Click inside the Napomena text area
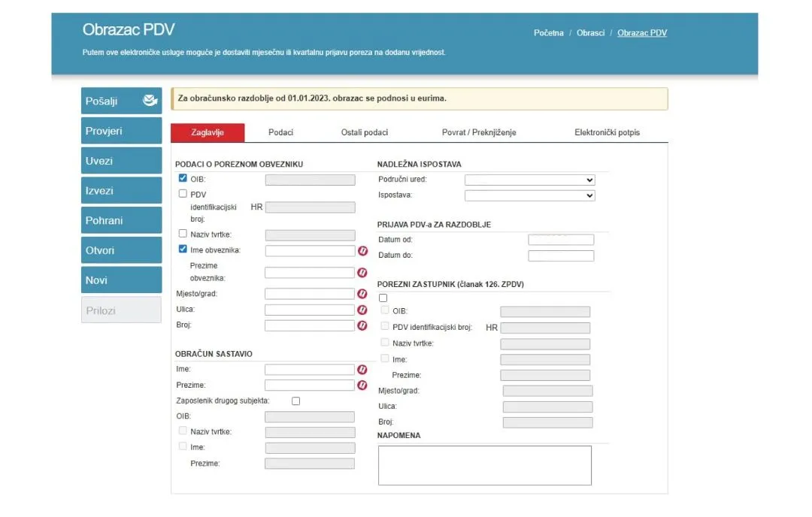Screen dimensions: 812x517 [484, 465]
